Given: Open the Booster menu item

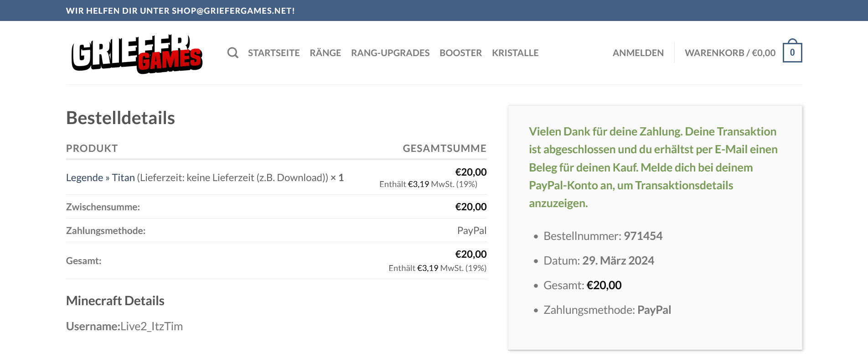Looking at the screenshot, I should pos(460,53).
